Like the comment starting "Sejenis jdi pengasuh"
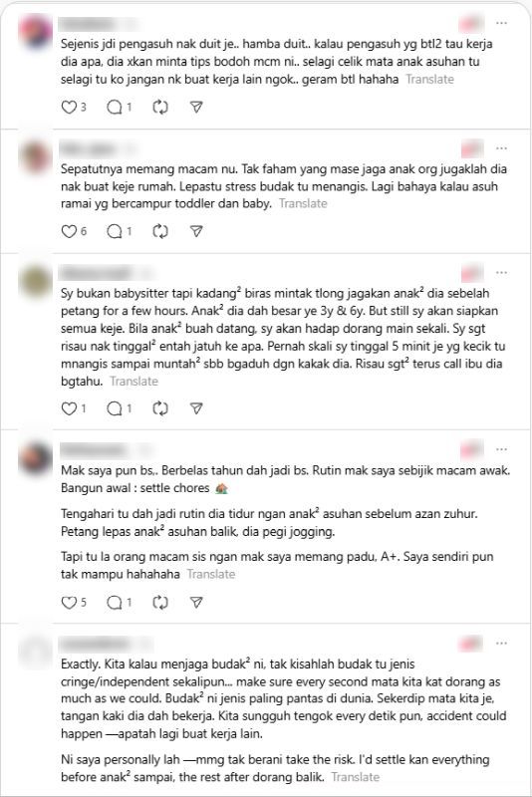The width and height of the screenshot is (532, 797). [x=69, y=107]
